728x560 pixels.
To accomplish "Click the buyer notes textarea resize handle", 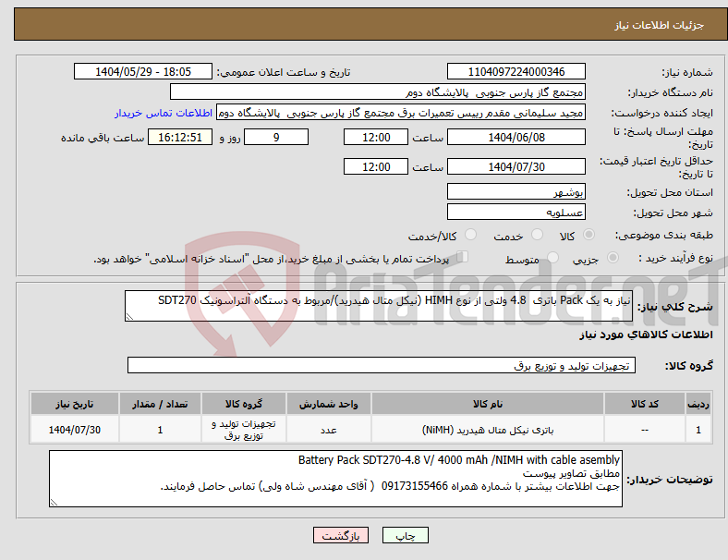I will click(x=54, y=503).
